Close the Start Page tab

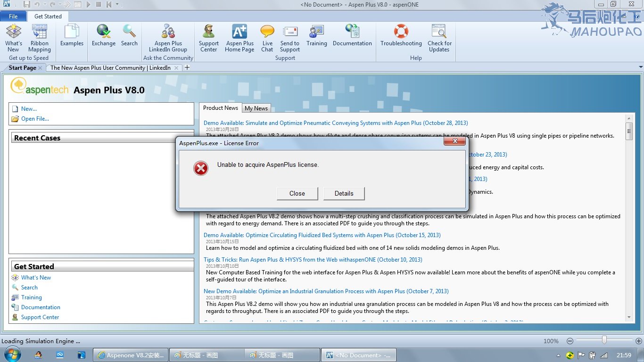[40, 68]
